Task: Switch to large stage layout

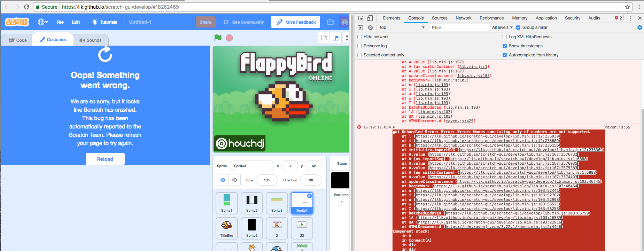Action: (x=336, y=38)
